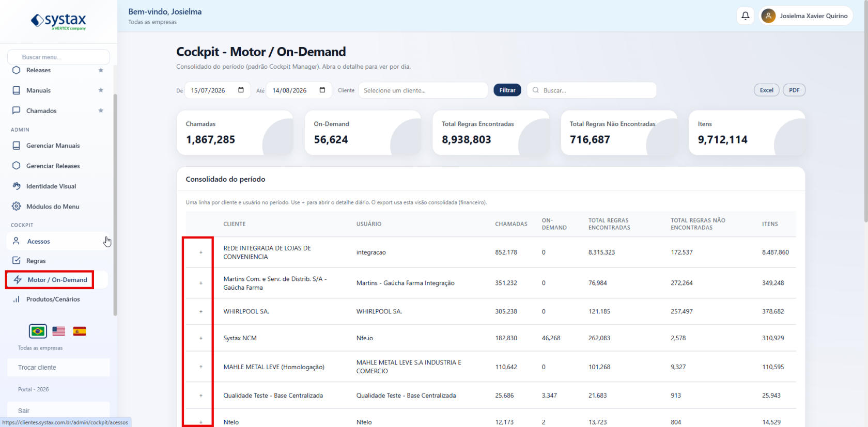This screenshot has width=868, height=427.
Task: Click the sidebar scrollbar
Action: pos(115,204)
